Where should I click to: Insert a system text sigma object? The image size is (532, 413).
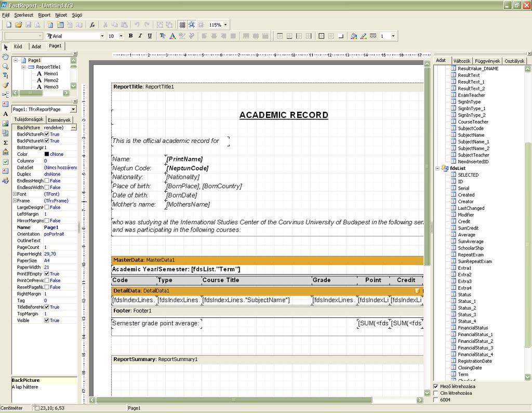click(x=5, y=142)
